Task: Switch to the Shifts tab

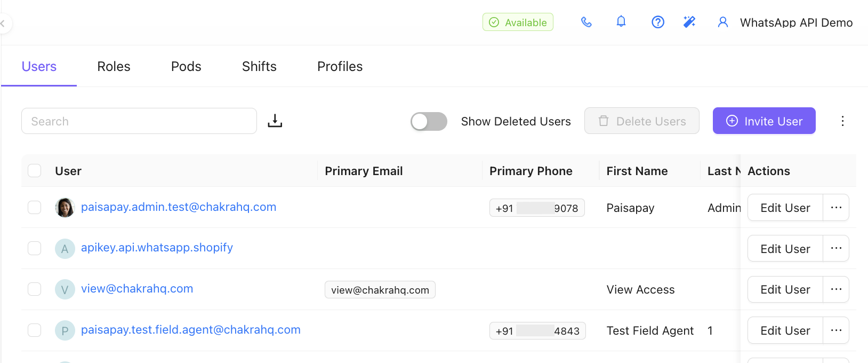Action: click(259, 66)
